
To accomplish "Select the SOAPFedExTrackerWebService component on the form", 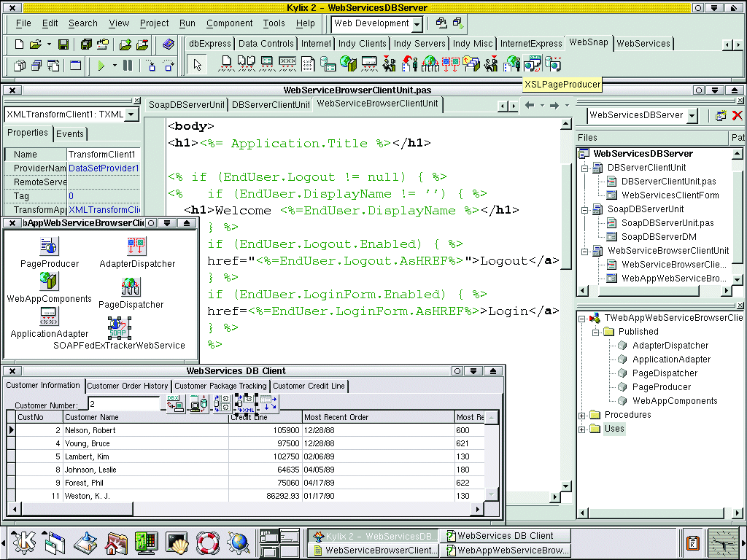I will 119,328.
